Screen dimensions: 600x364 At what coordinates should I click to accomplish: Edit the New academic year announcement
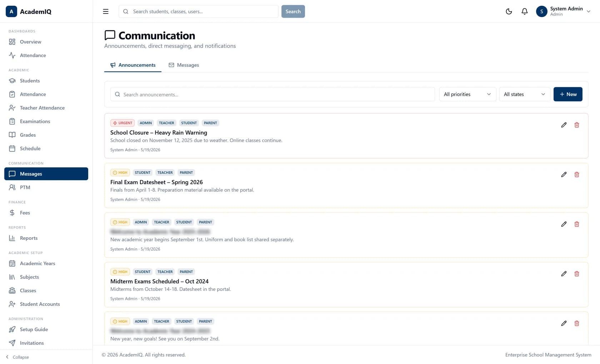564,224
